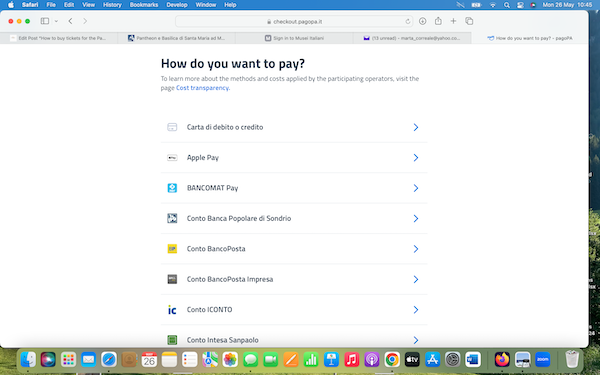
Task: Open the Develop menu
Action: click(x=177, y=5)
